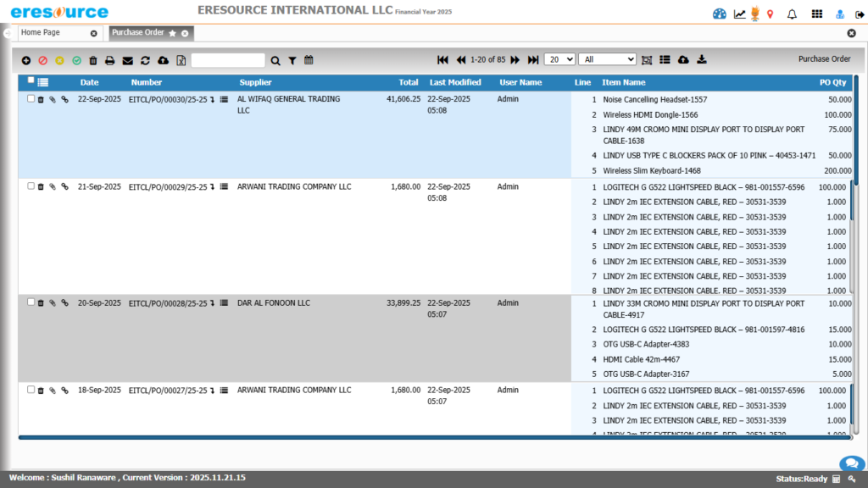Click the search input field
The image size is (868, 488).
tap(229, 60)
